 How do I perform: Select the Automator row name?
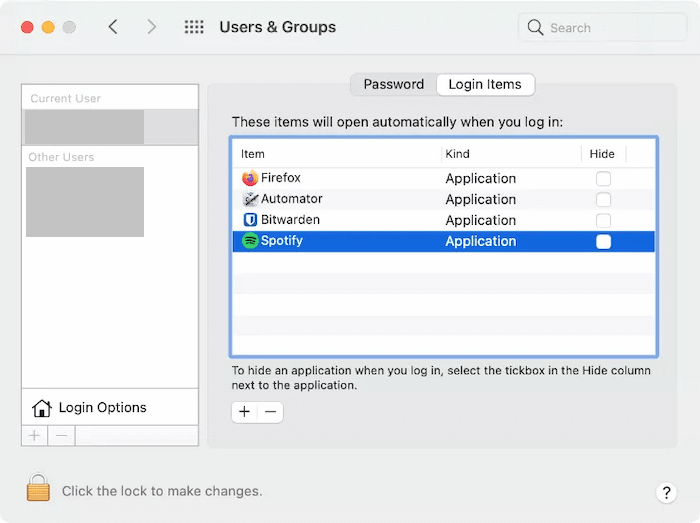[x=292, y=199]
